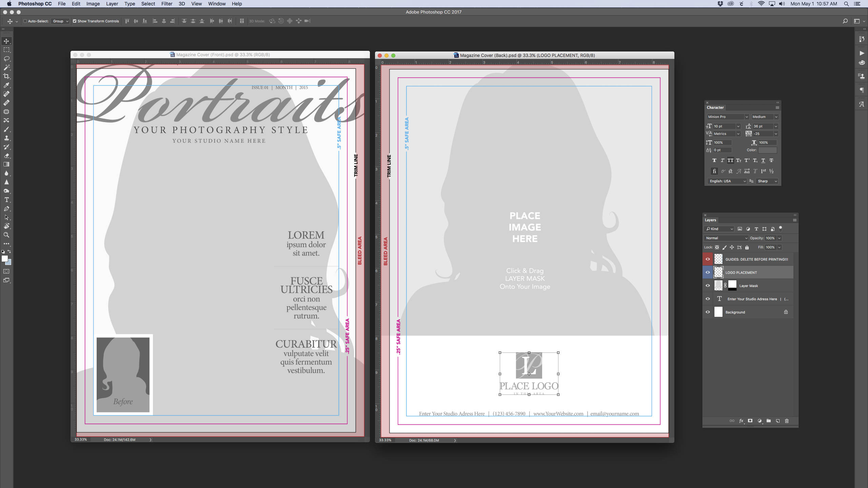Open the font family dropdown showing Minion Pro
The image size is (868, 488).
[727, 117]
